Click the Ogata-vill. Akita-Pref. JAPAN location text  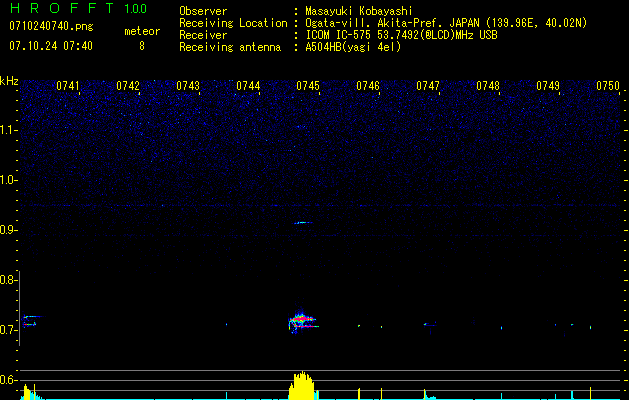446,23
